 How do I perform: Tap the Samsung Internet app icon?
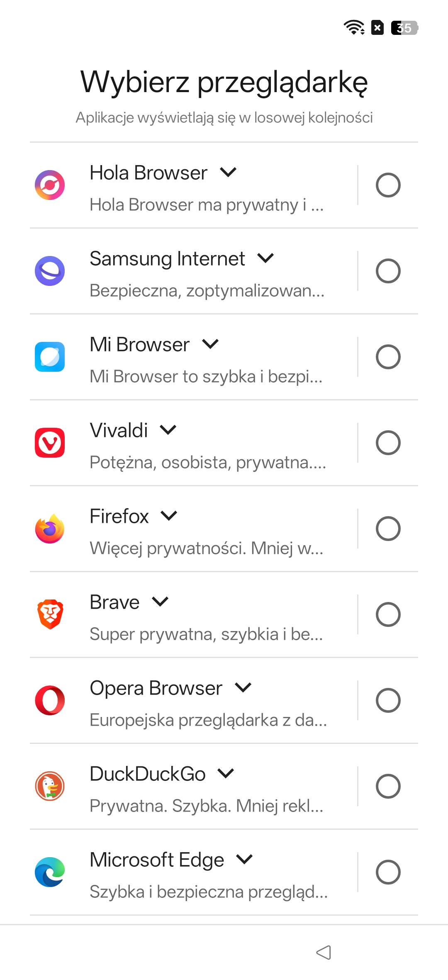[x=50, y=271]
